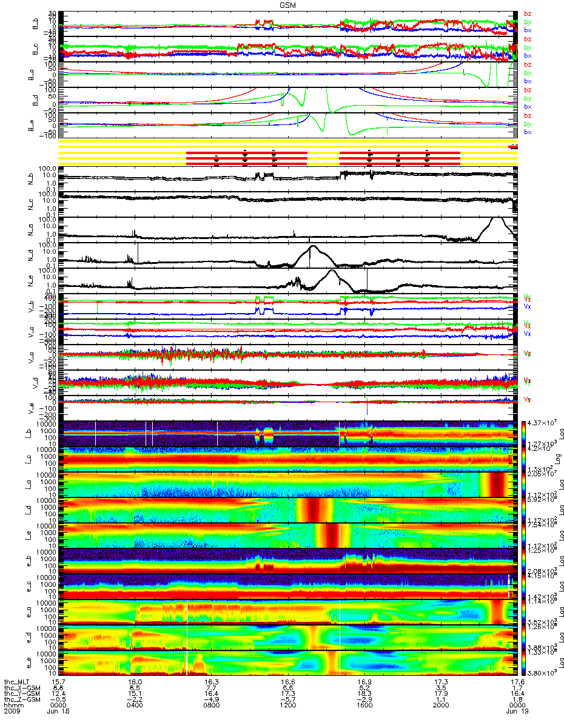This screenshot has width=564, height=728.
Task: Select the B_c panel axis label
Action: (36, 49)
